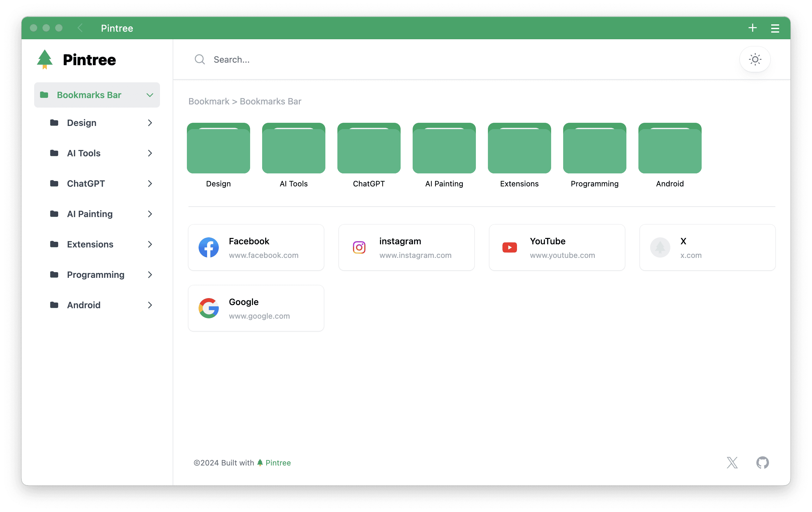Image resolution: width=812 pixels, height=512 pixels.
Task: Click the back arrow in title bar
Action: coord(80,28)
